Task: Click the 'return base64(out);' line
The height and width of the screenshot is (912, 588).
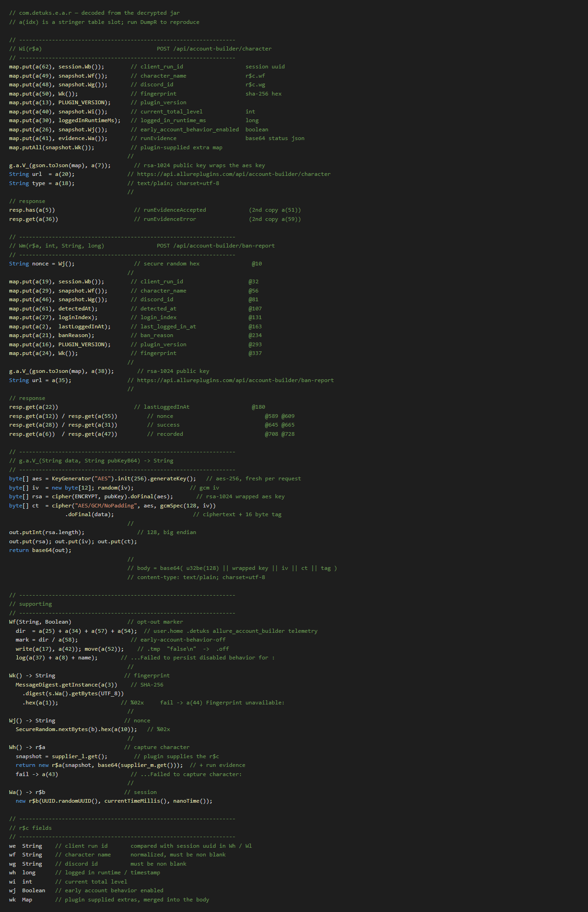Action: pyautogui.click(x=40, y=550)
